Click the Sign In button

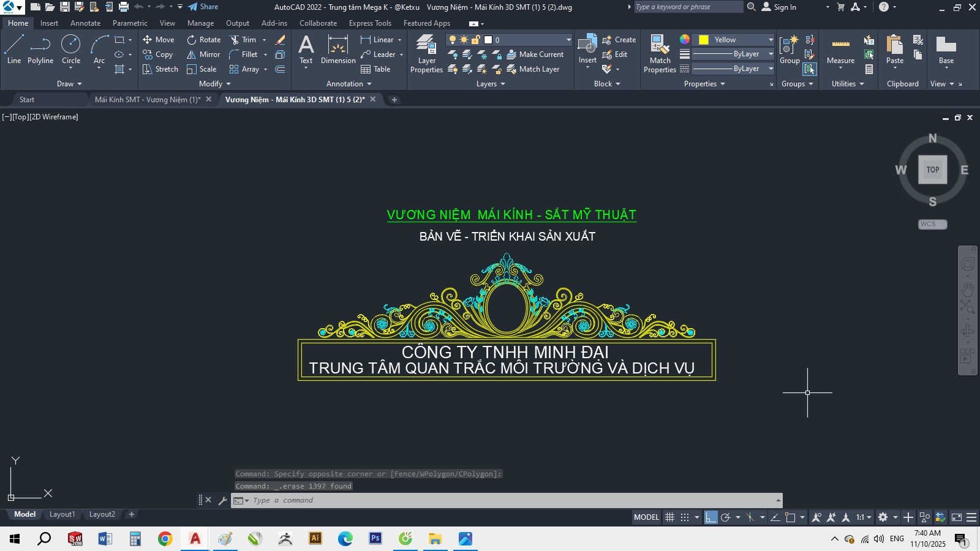pos(779,7)
